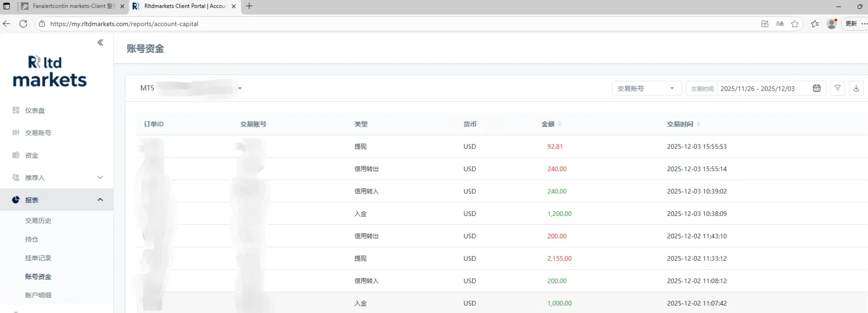Click the 类型 column header
Image resolution: width=868 pixels, height=313 pixels.
(x=361, y=124)
